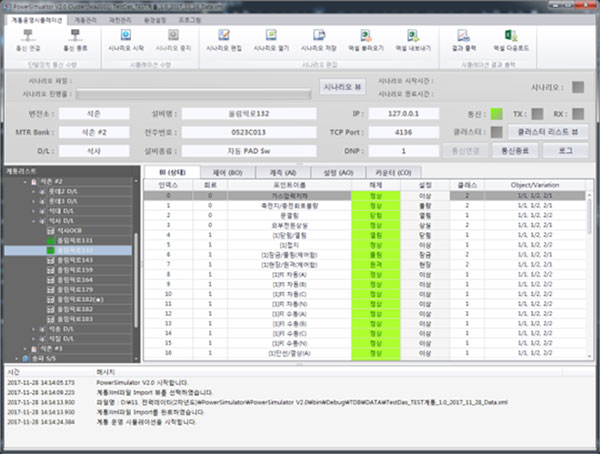600x454 pixels.
Task: Collapse the 석사 D/L tree node
Action: [x=32, y=221]
